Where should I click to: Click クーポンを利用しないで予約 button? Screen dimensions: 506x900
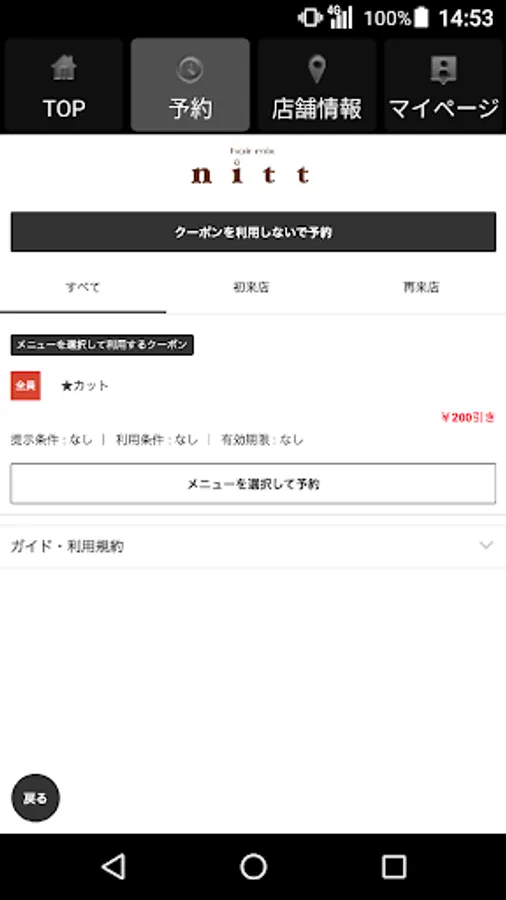[253, 232]
